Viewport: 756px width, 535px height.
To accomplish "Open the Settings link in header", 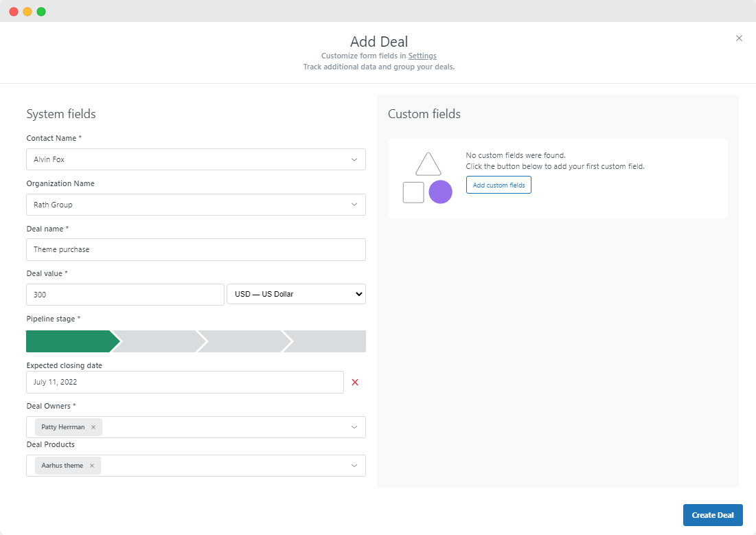I will pyautogui.click(x=422, y=56).
